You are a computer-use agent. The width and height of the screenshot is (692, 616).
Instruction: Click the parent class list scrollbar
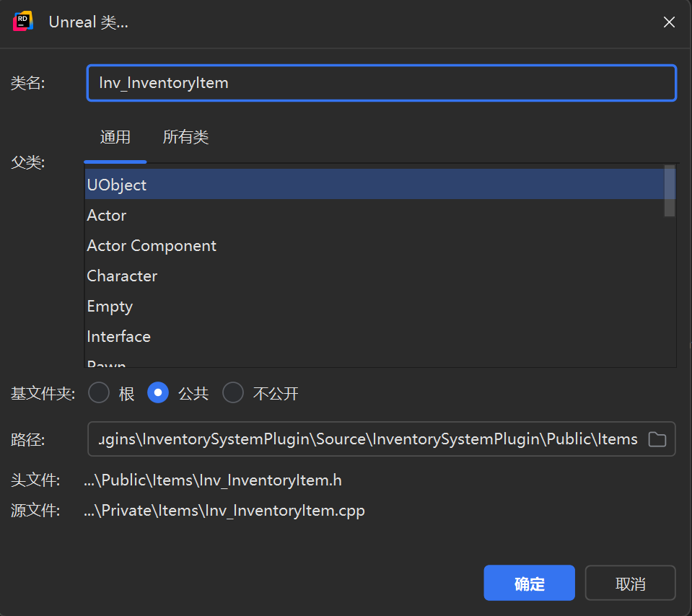pyautogui.click(x=670, y=191)
